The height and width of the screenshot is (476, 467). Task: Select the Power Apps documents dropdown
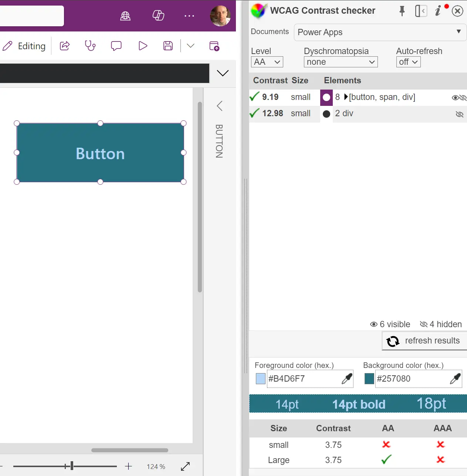point(380,32)
